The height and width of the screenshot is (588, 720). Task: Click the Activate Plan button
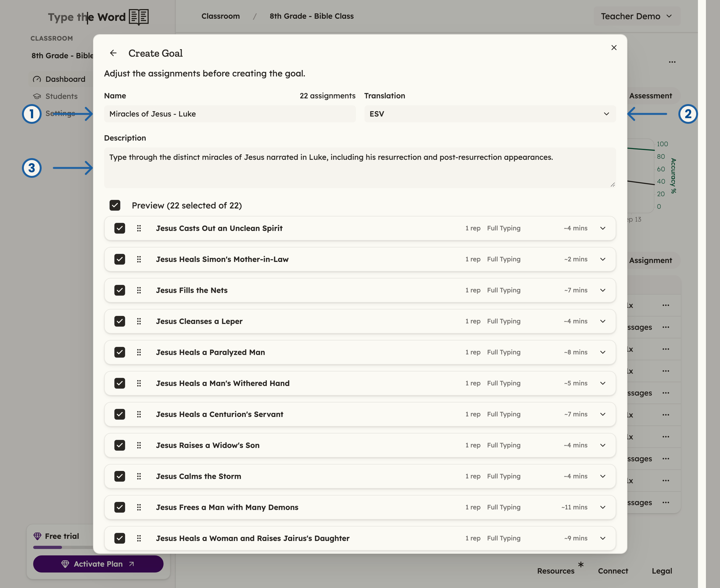click(x=98, y=564)
